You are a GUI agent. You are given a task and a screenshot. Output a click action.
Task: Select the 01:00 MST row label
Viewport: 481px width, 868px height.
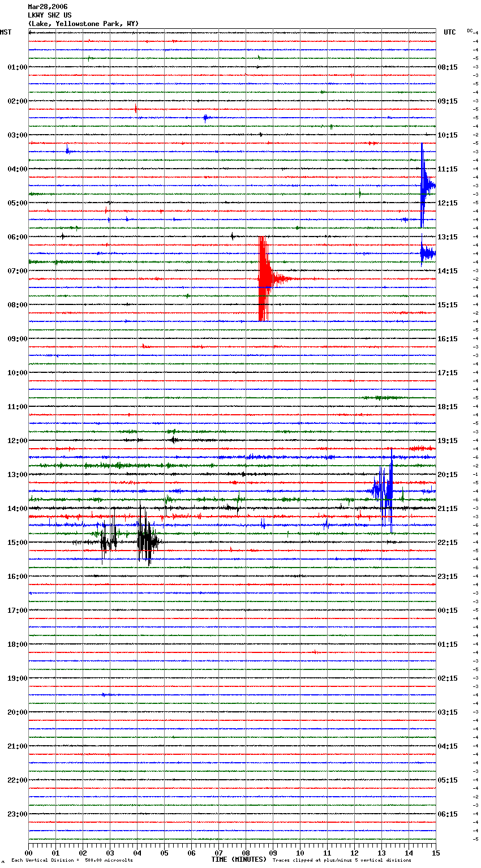coord(18,67)
